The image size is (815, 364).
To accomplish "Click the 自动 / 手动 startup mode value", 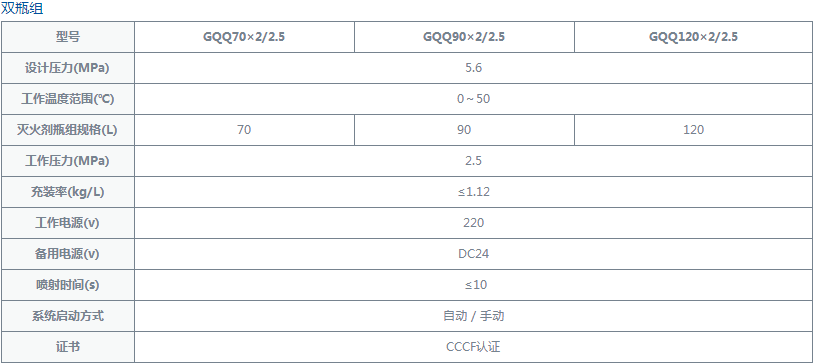I will 474,316.
